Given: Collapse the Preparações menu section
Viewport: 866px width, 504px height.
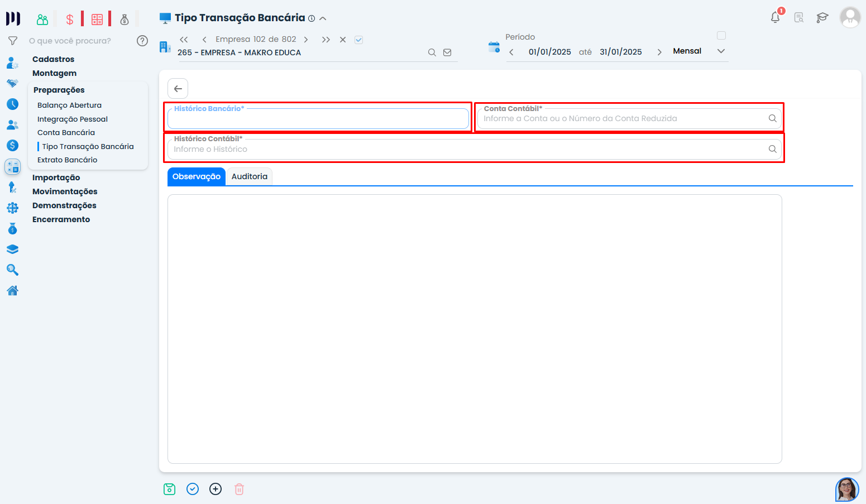Looking at the screenshot, I should (59, 90).
